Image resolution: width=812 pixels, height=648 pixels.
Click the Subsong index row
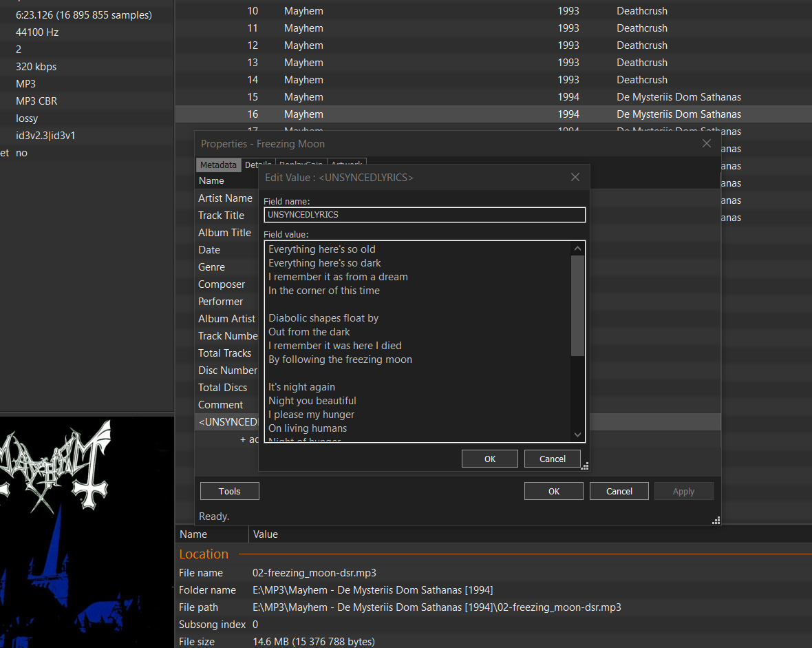pyautogui.click(x=493, y=624)
